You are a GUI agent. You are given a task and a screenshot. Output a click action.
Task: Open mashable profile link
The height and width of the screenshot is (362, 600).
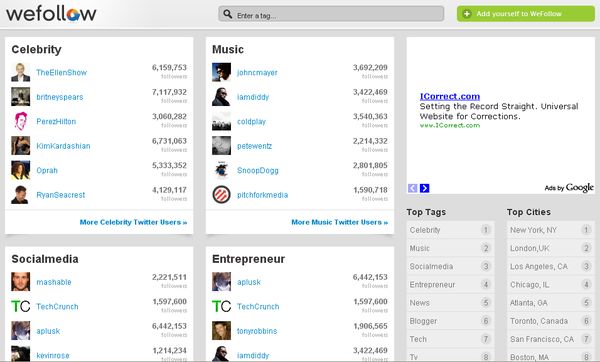54,282
